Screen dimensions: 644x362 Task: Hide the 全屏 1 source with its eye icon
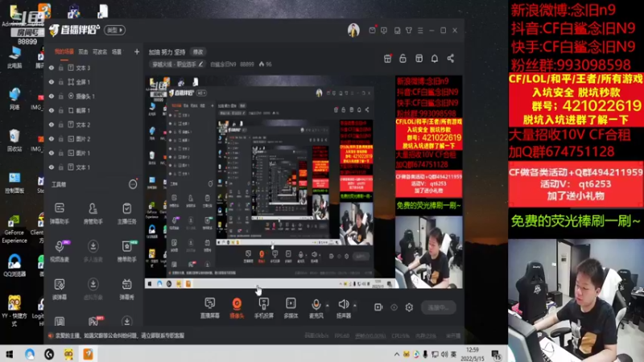[52, 82]
